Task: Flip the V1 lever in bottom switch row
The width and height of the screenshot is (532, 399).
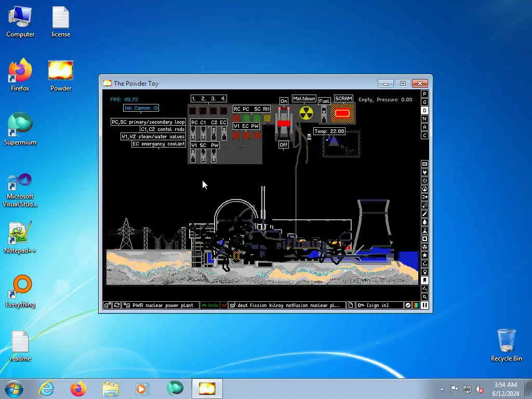Action: coord(193,156)
